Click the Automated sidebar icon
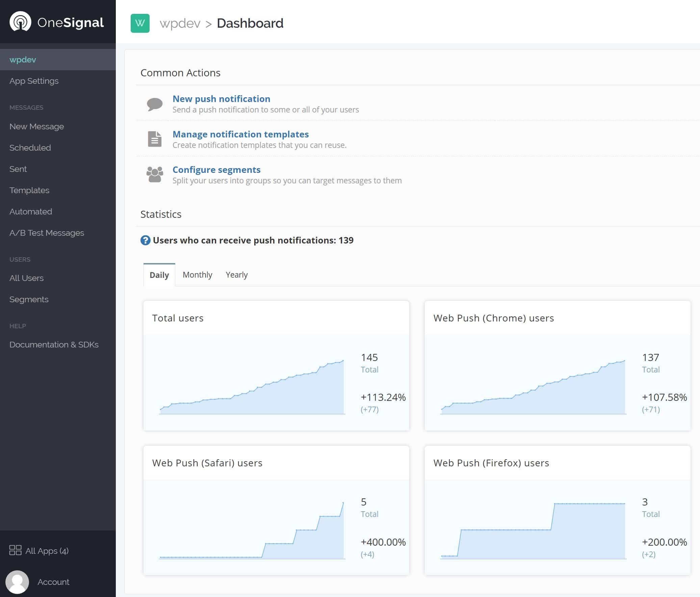This screenshot has width=700, height=597. (x=31, y=211)
